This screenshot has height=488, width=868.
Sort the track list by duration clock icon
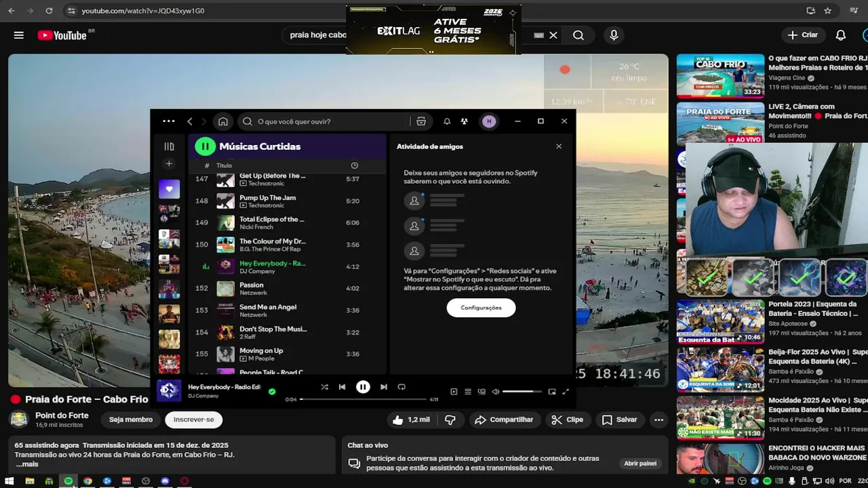coord(354,165)
